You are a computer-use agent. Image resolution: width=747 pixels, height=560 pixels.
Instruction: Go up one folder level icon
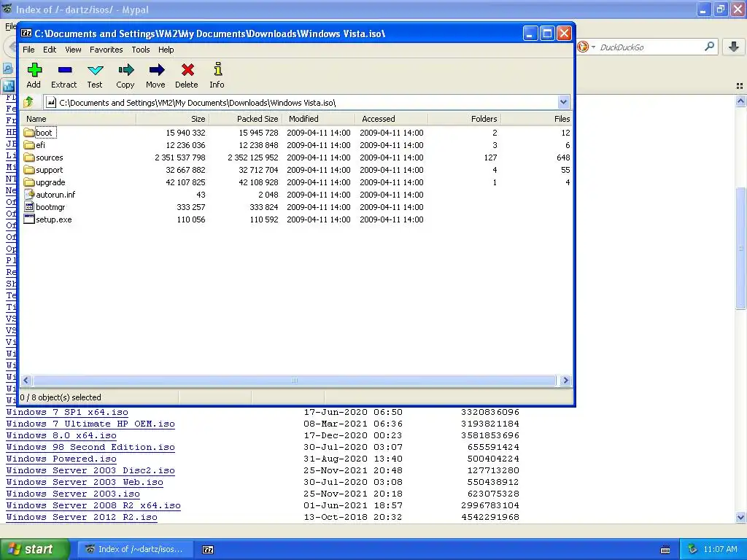click(28, 102)
